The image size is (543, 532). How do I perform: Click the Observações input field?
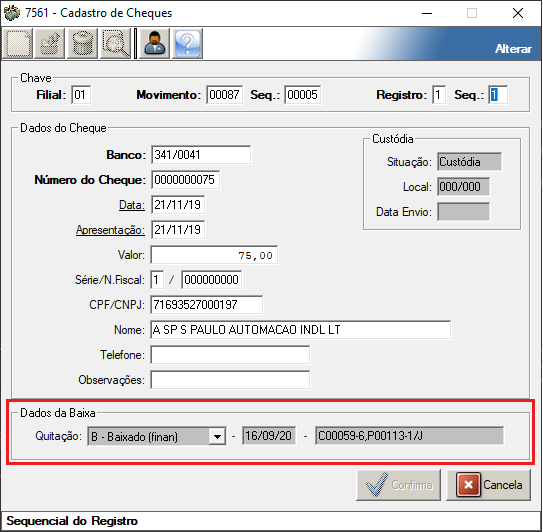point(230,380)
